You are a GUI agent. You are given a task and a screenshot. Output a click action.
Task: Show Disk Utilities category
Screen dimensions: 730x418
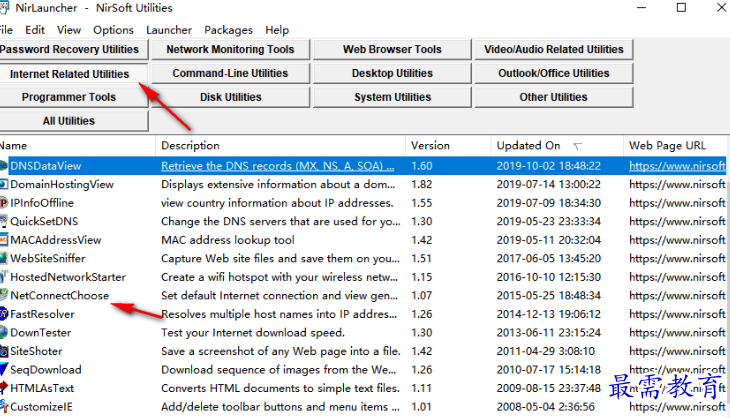(x=230, y=97)
